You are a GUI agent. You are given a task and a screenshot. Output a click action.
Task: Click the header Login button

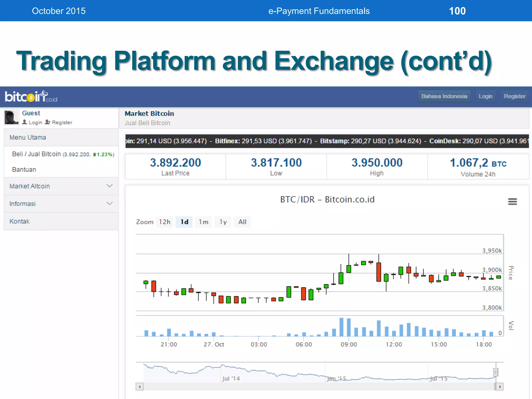486,96
